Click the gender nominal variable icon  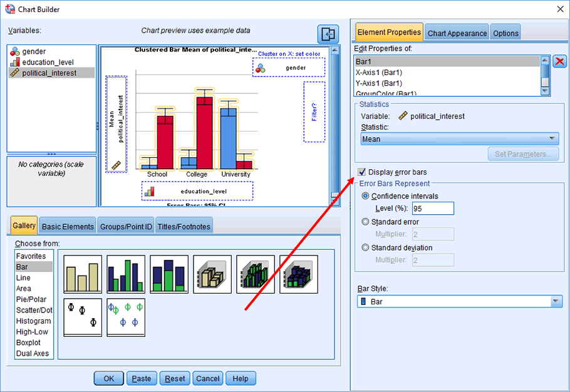pyautogui.click(x=15, y=51)
